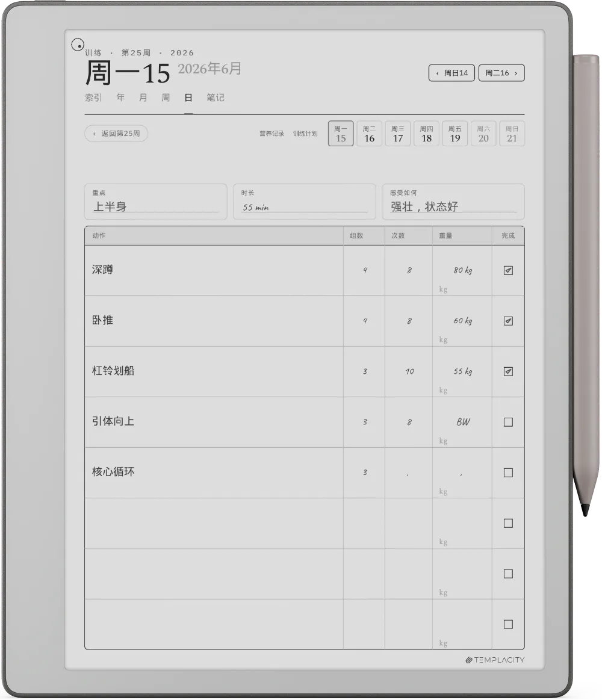This screenshot has height=700, width=602.
Task: Tap the 55 kg weight cell
Action: tap(462, 371)
